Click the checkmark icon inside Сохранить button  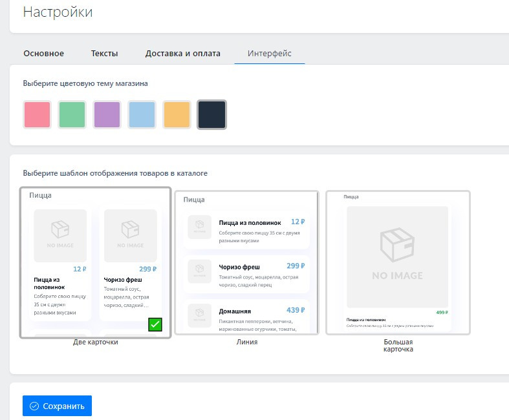pyautogui.click(x=34, y=406)
